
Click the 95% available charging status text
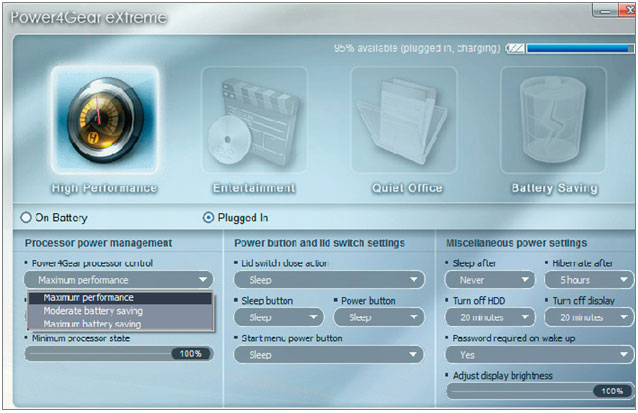[417, 48]
